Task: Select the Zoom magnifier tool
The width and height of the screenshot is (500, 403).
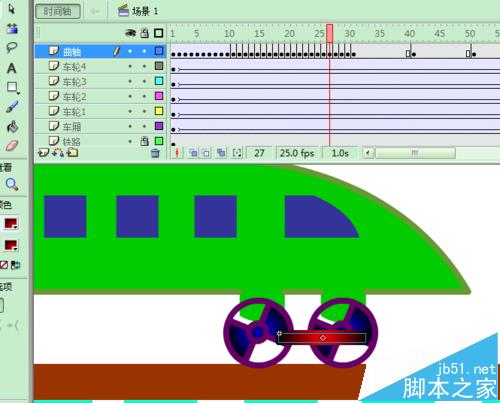Action: 12,184
